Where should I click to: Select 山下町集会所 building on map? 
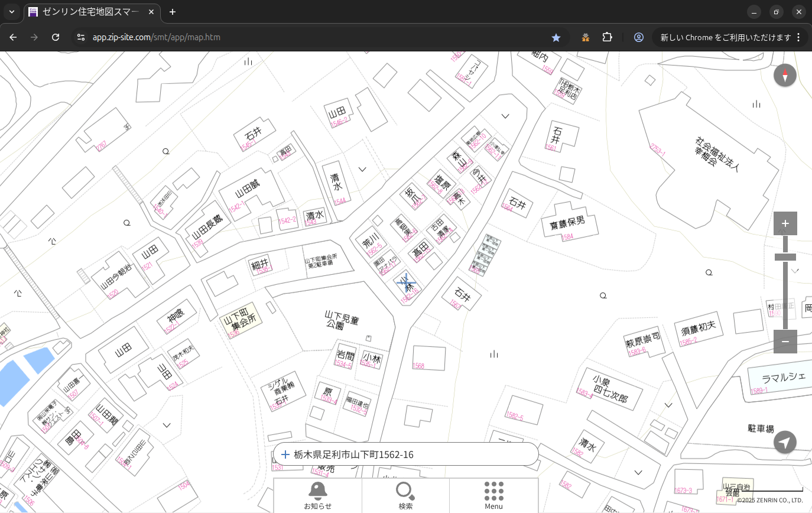click(x=241, y=321)
